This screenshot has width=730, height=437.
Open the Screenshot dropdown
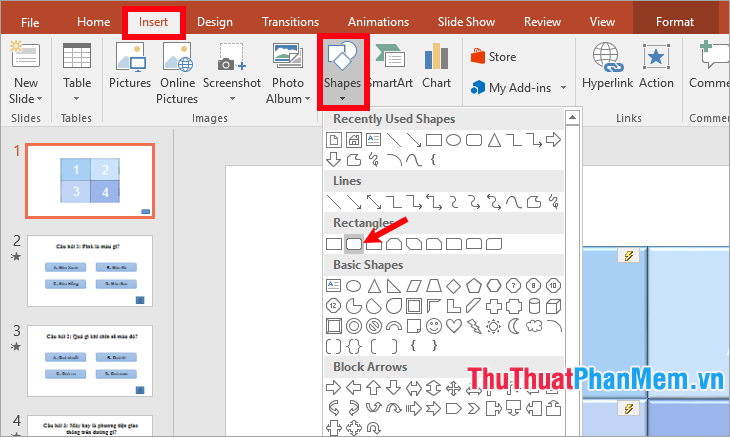click(231, 72)
